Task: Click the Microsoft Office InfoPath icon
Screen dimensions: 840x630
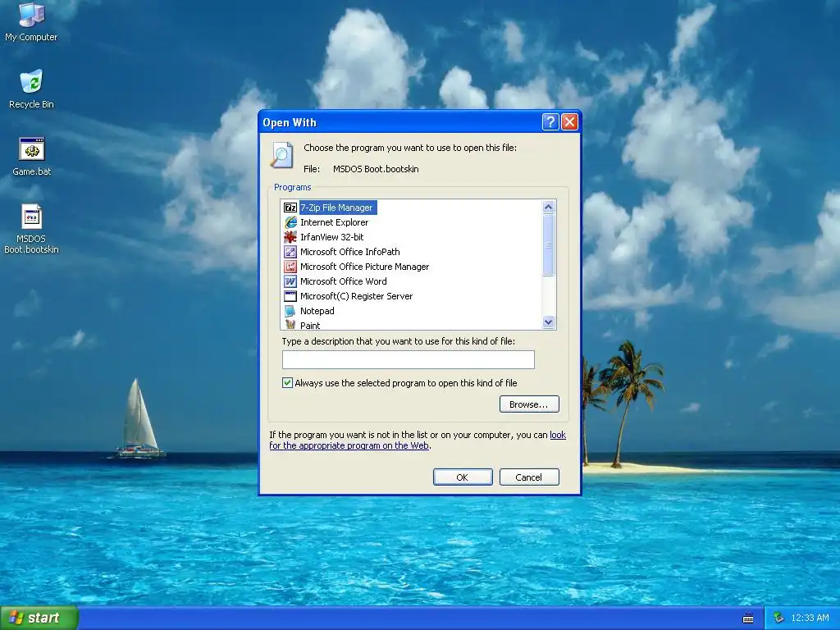Action: [x=290, y=251]
